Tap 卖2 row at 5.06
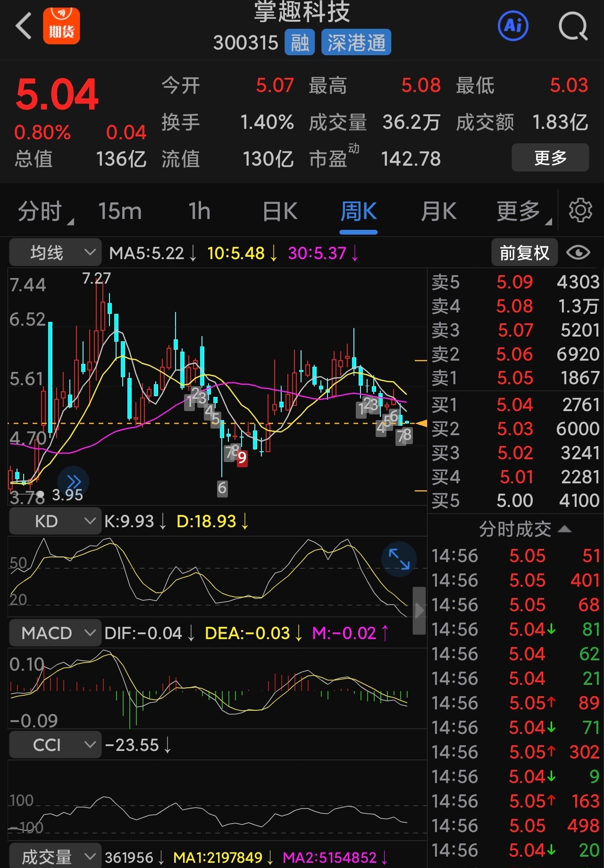604x868 pixels. [x=515, y=354]
